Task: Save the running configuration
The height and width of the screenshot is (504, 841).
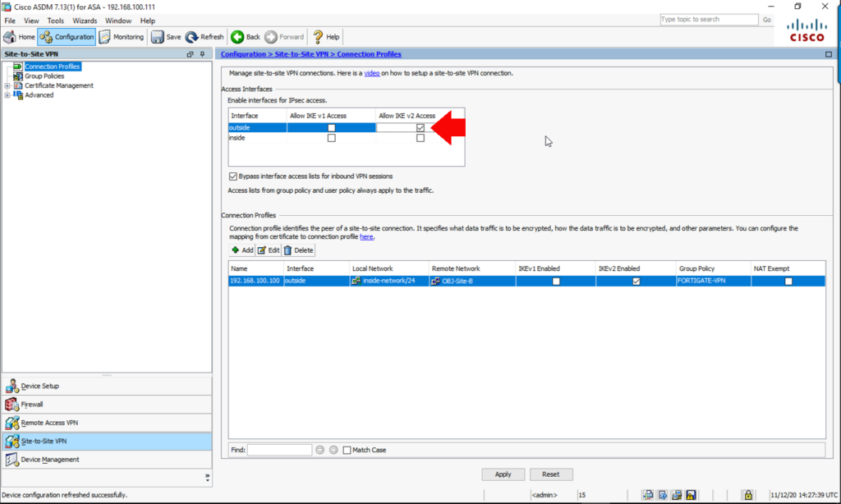Action: 166,37
